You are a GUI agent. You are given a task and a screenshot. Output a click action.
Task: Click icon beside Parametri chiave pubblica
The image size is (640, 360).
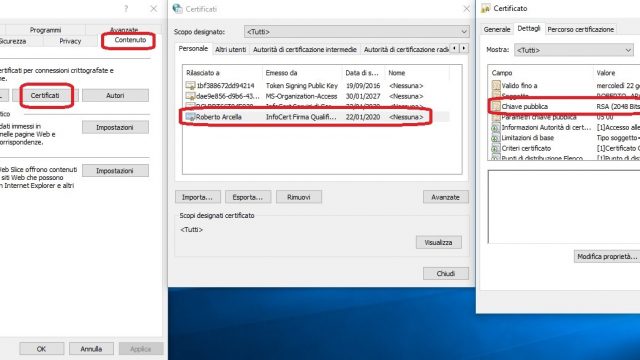[496, 117]
